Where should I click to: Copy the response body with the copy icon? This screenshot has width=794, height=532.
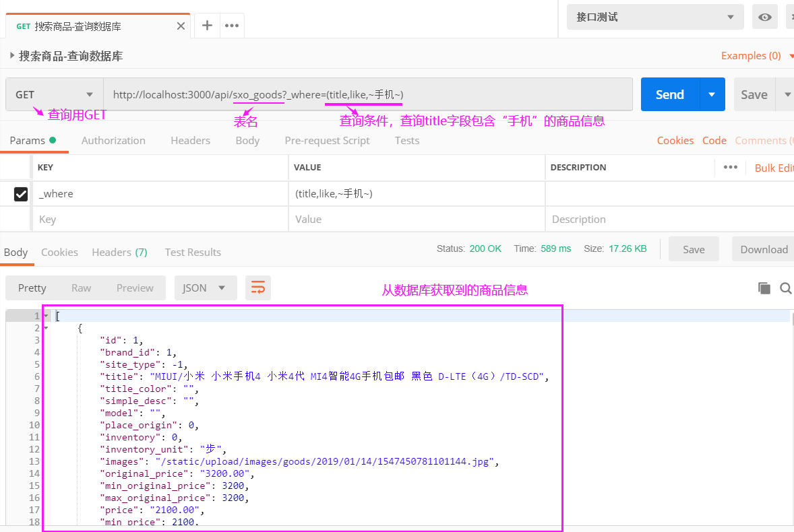(x=764, y=288)
